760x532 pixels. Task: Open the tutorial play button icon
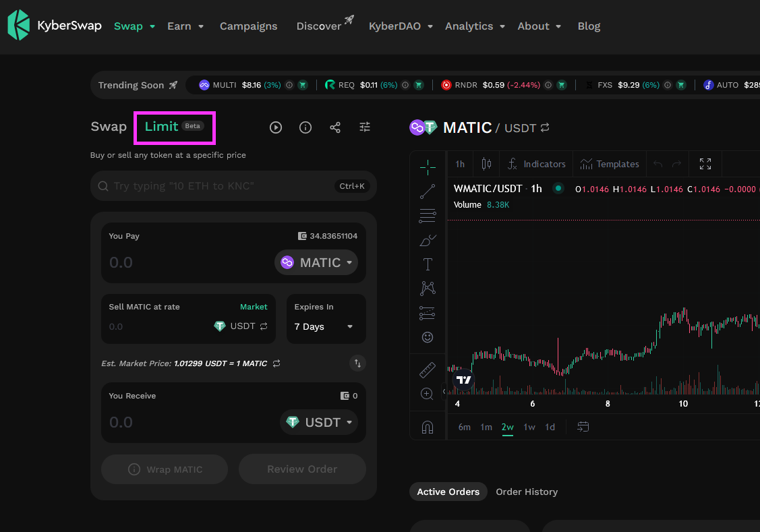tap(276, 127)
